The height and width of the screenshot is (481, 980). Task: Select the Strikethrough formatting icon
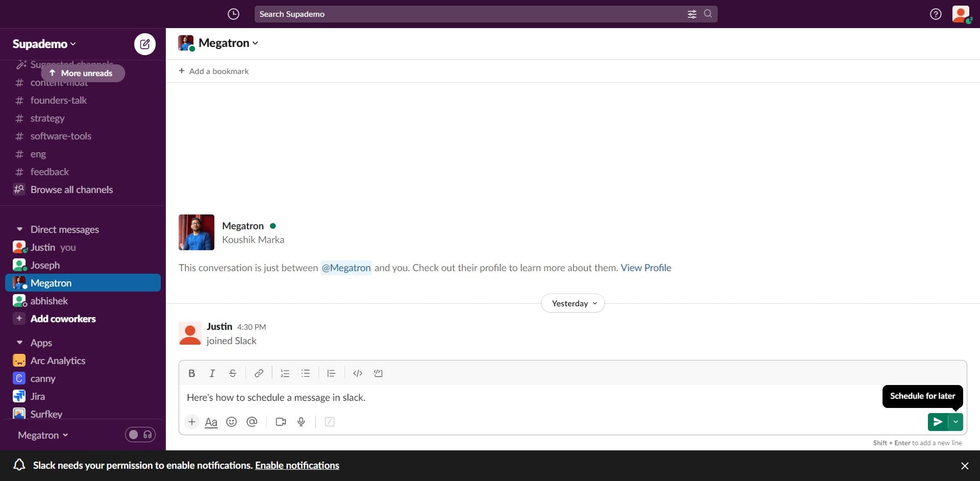tap(232, 373)
